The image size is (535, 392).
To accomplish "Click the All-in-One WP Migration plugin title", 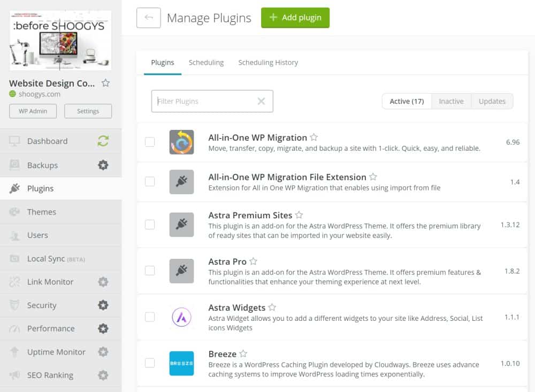I will (x=258, y=137).
